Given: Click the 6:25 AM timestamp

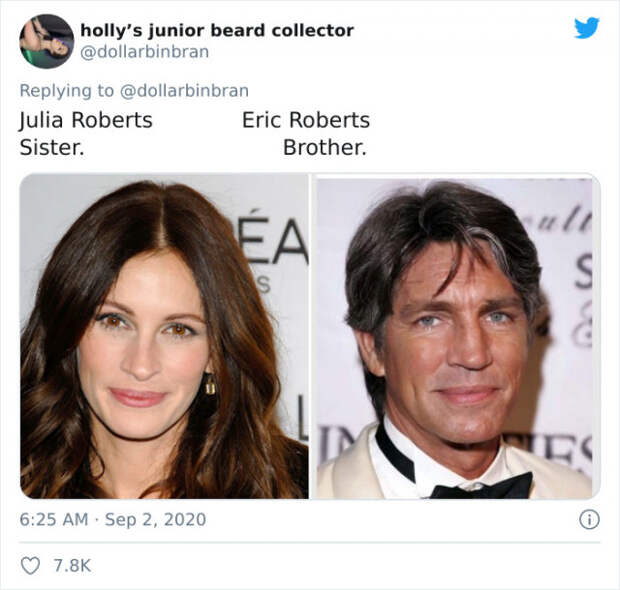Looking at the screenshot, I should click(x=54, y=519).
